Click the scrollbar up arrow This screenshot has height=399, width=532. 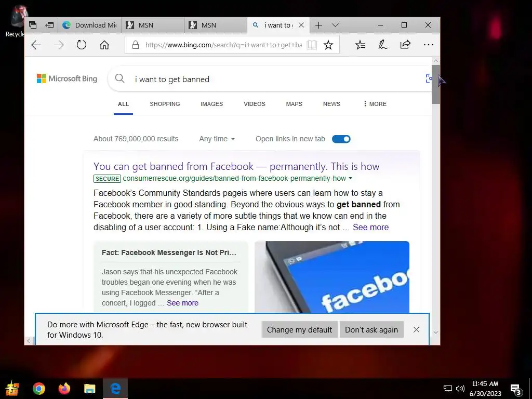pos(436,61)
